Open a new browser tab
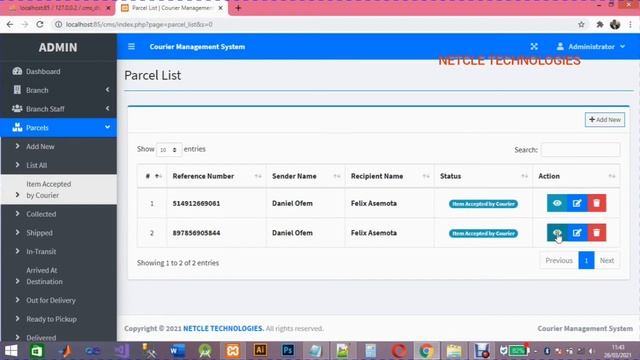 pyautogui.click(x=238, y=8)
